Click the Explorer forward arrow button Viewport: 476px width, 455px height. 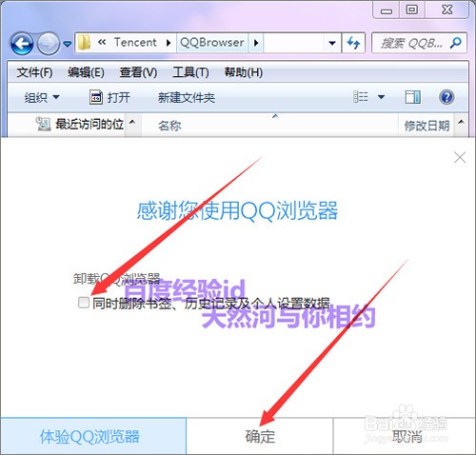tap(49, 43)
